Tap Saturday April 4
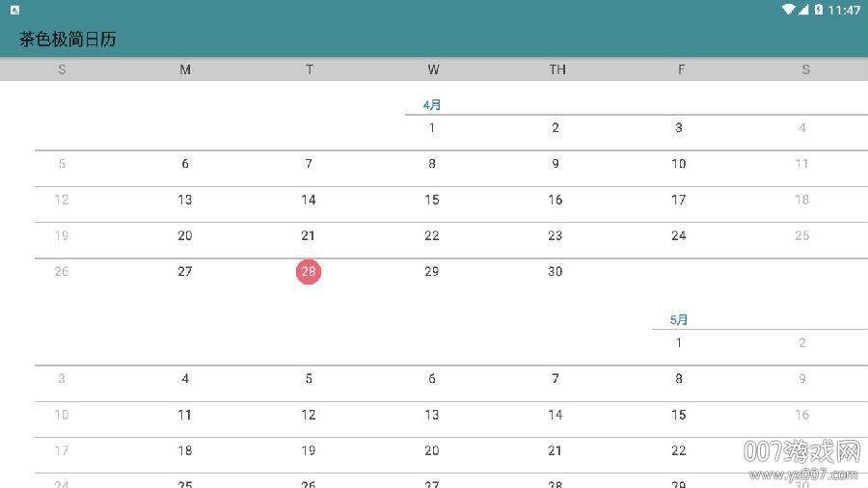This screenshot has width=868, height=488. [x=802, y=128]
